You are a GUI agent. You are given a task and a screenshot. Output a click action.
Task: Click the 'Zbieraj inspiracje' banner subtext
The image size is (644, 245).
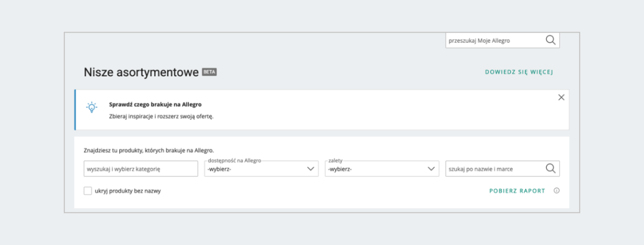161,116
